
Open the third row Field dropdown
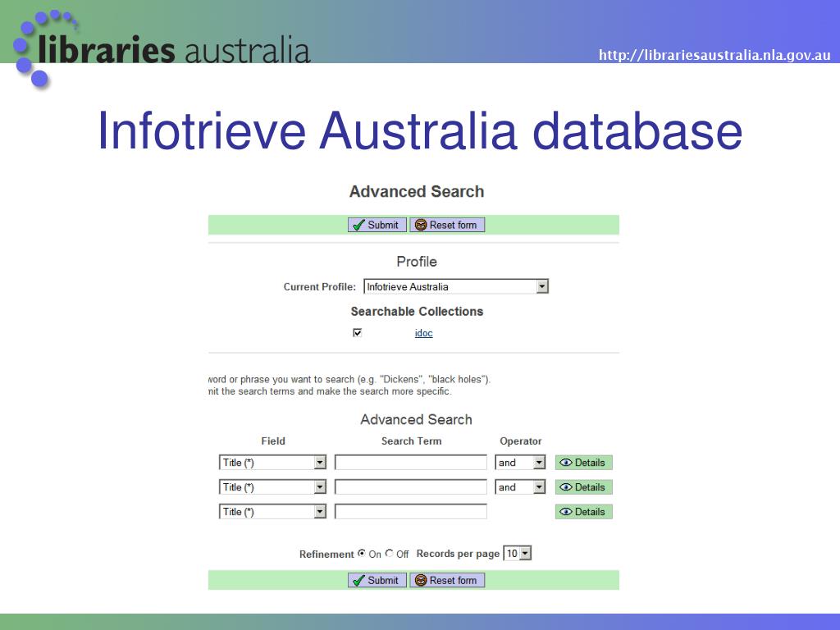[x=272, y=512]
